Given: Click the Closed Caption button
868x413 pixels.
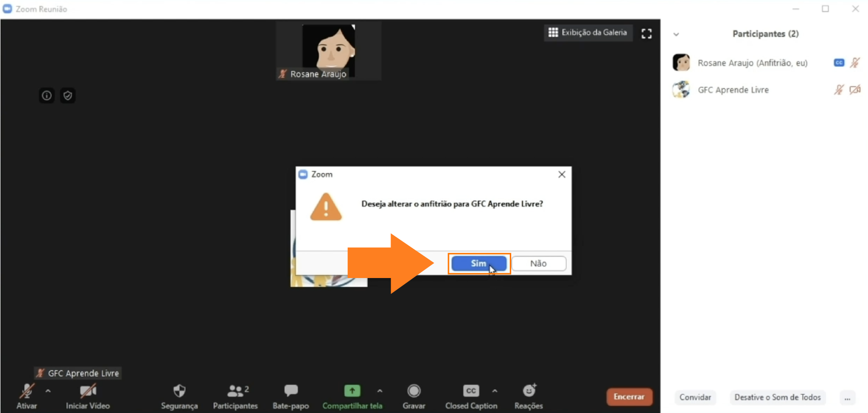Looking at the screenshot, I should (x=471, y=397).
